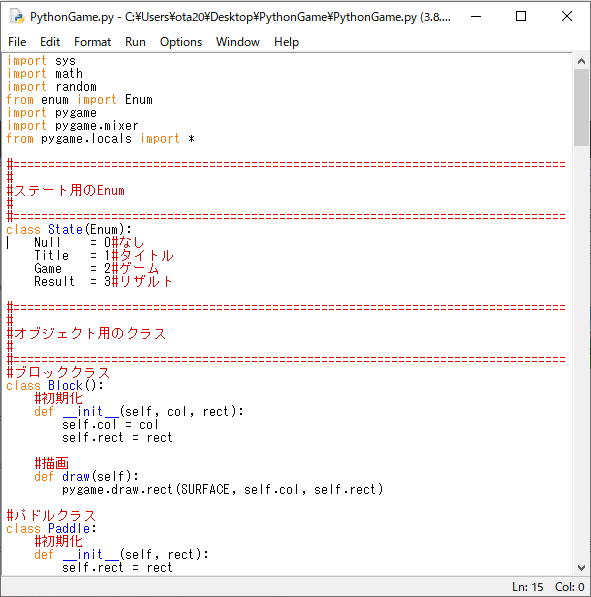Open the Options menu

pos(181,42)
